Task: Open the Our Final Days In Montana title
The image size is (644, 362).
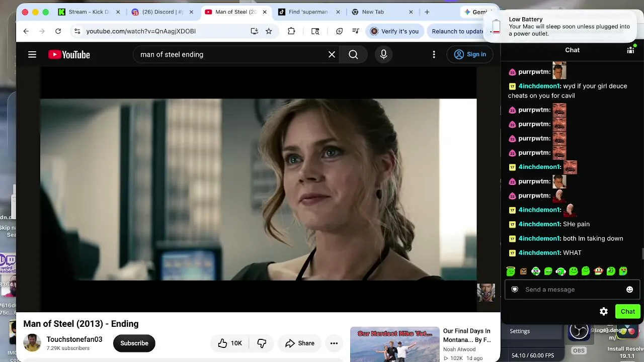Action: click(466, 335)
